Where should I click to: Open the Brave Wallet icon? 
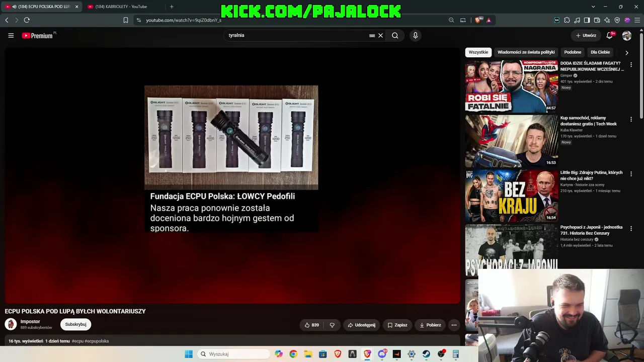pyautogui.click(x=597, y=20)
